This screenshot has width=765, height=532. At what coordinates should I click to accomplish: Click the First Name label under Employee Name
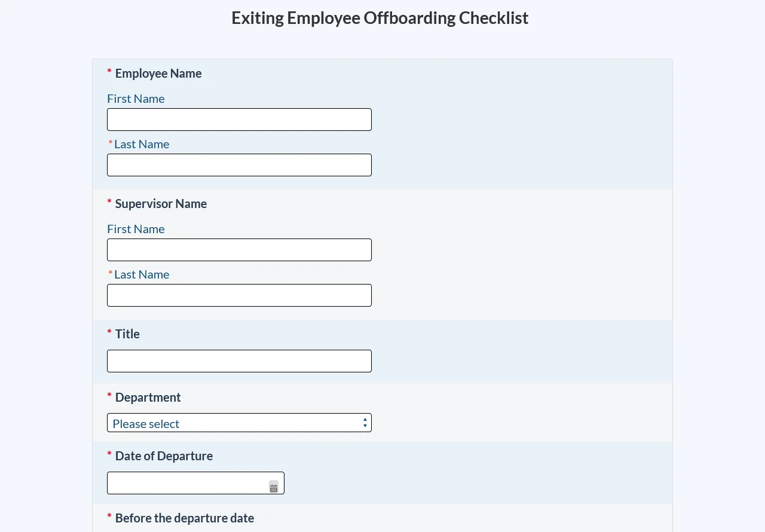coord(136,98)
